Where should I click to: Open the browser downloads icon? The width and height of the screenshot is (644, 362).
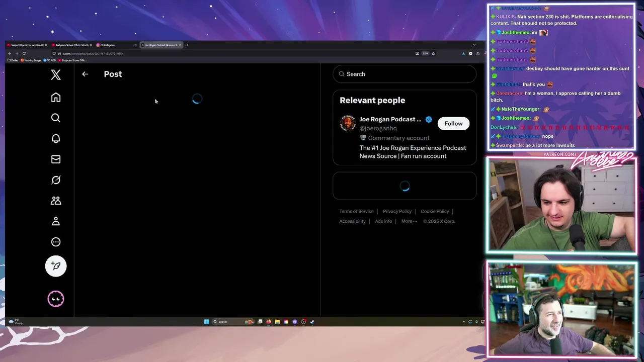pos(463,53)
